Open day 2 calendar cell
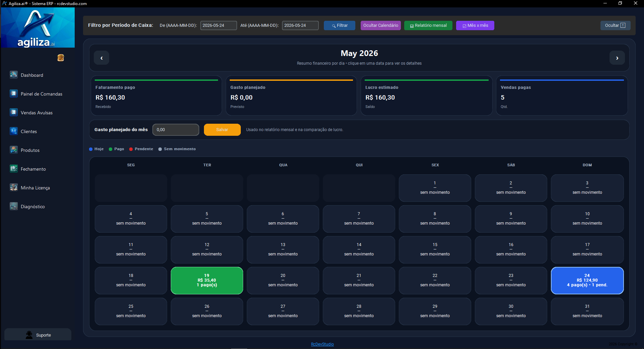The width and height of the screenshot is (644, 349). tap(511, 188)
